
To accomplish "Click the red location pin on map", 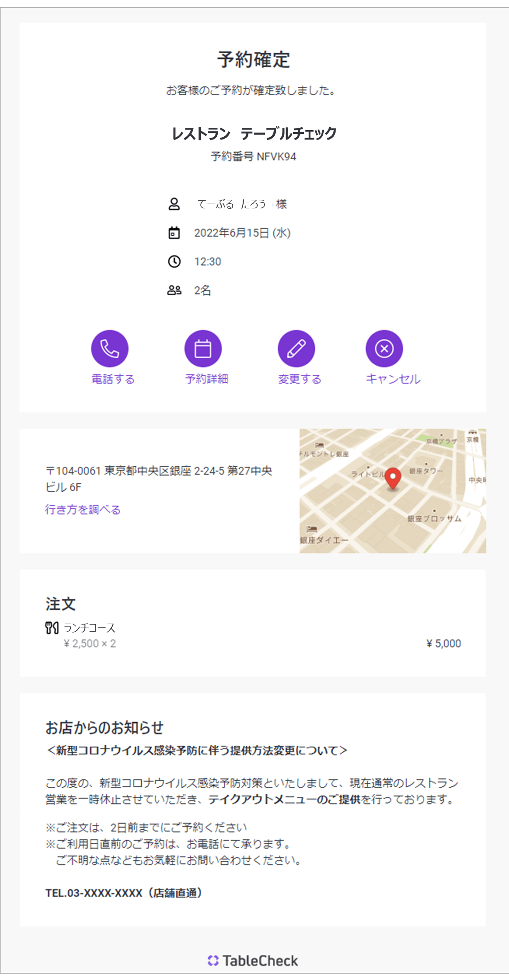I will pos(393,478).
